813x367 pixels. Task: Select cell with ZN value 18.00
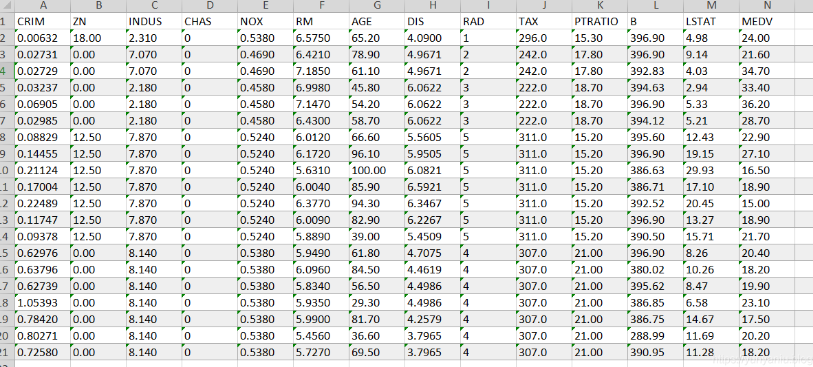pyautogui.click(x=99, y=38)
